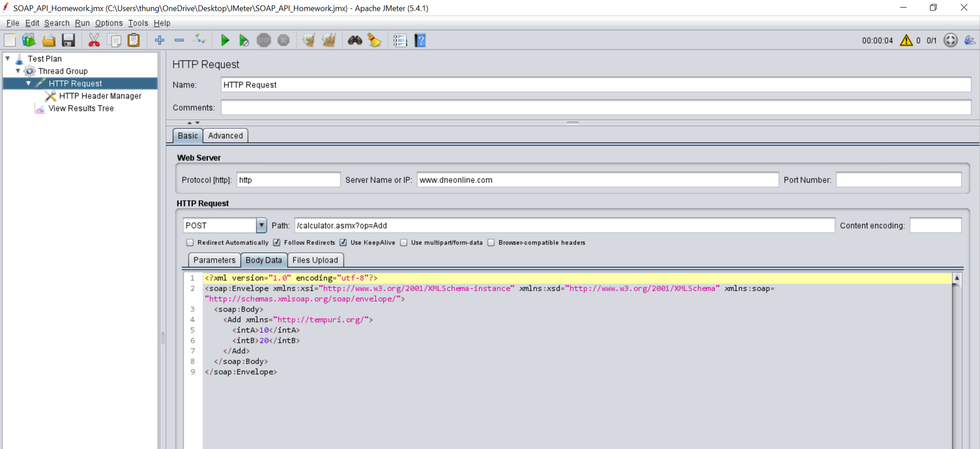Click the Server Name or IP field

point(598,180)
